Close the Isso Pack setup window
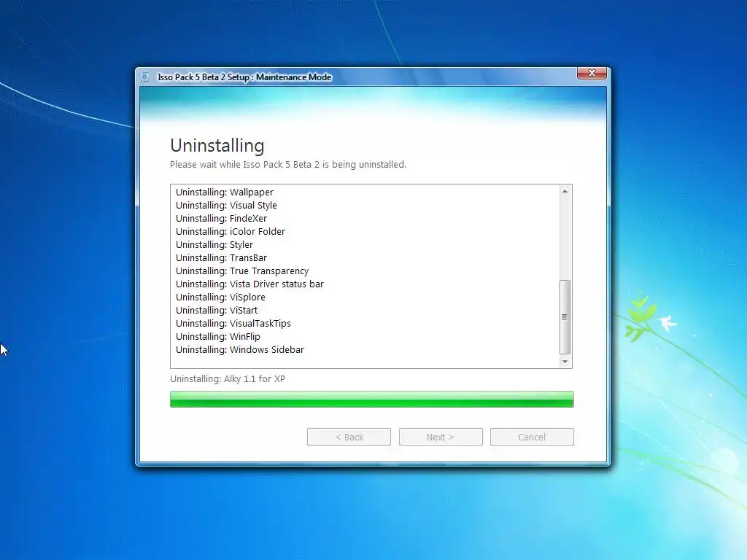The image size is (747, 560). [x=592, y=73]
